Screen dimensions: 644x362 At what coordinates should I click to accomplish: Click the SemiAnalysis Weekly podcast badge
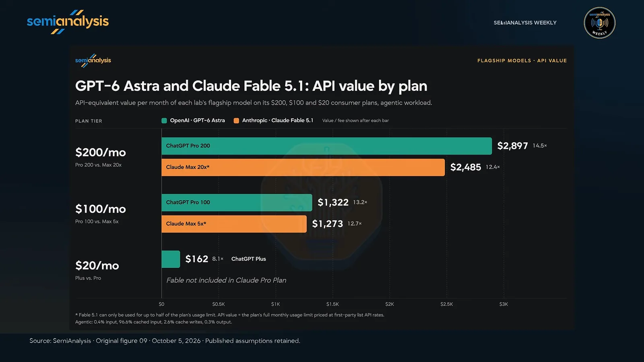click(600, 23)
